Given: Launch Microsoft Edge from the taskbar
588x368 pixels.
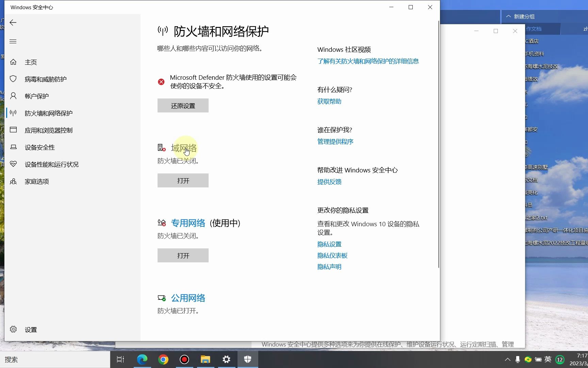Looking at the screenshot, I should (x=142, y=359).
